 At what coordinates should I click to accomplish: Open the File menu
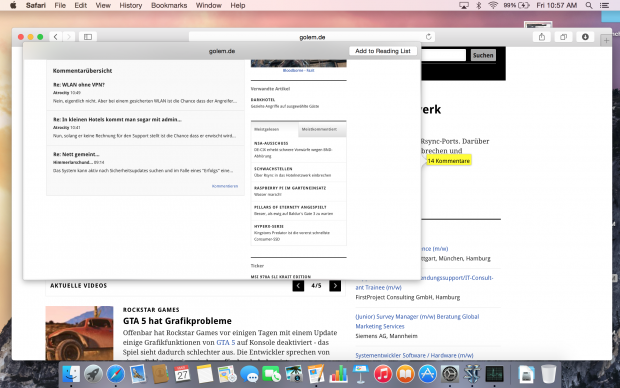[x=60, y=5]
